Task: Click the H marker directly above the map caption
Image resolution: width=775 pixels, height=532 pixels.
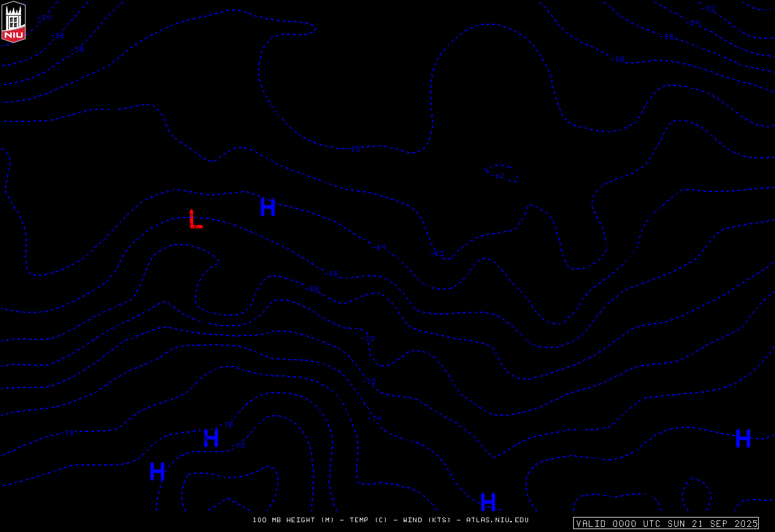Action: pyautogui.click(x=488, y=501)
